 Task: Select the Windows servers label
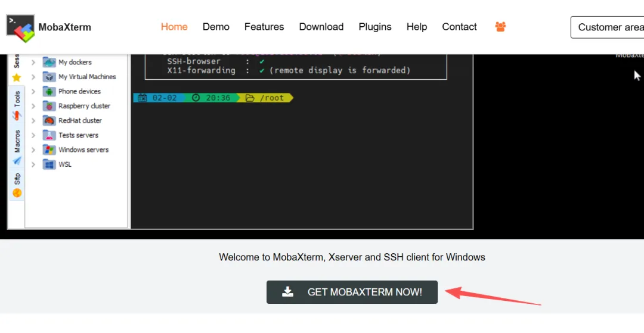83,150
